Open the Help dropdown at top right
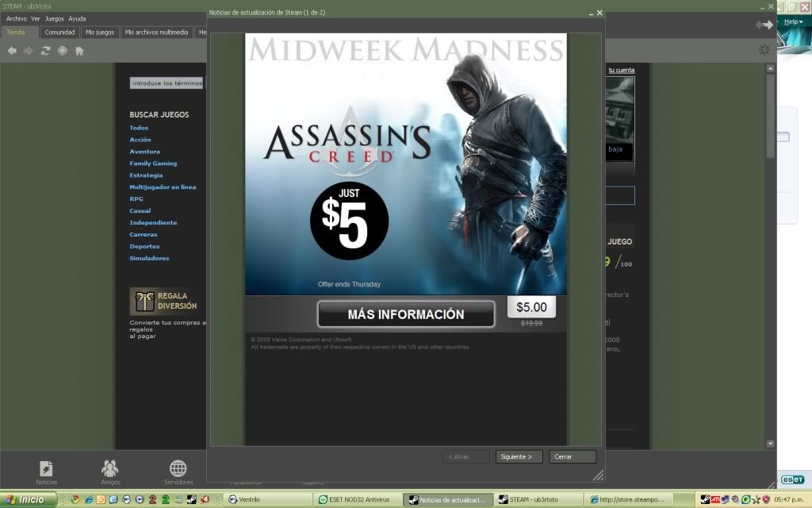 (x=793, y=21)
